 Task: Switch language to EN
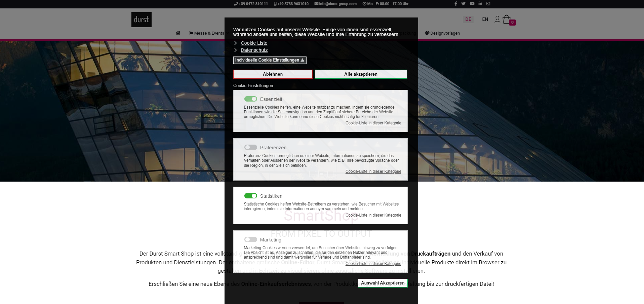tap(485, 20)
